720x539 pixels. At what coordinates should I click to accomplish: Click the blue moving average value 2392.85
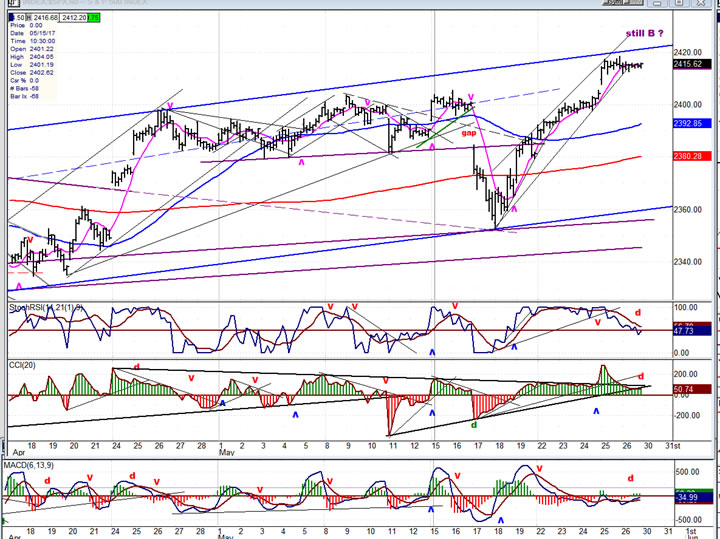[x=692, y=124]
